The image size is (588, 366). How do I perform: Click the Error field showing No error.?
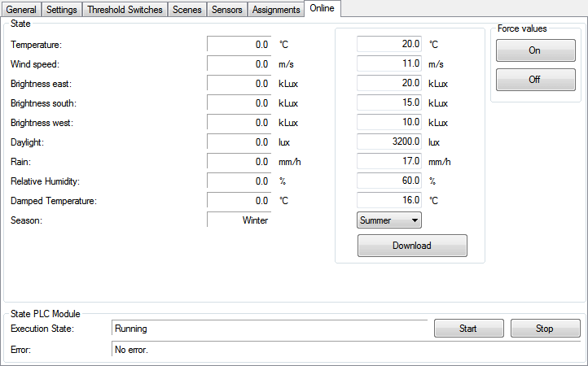(346, 349)
